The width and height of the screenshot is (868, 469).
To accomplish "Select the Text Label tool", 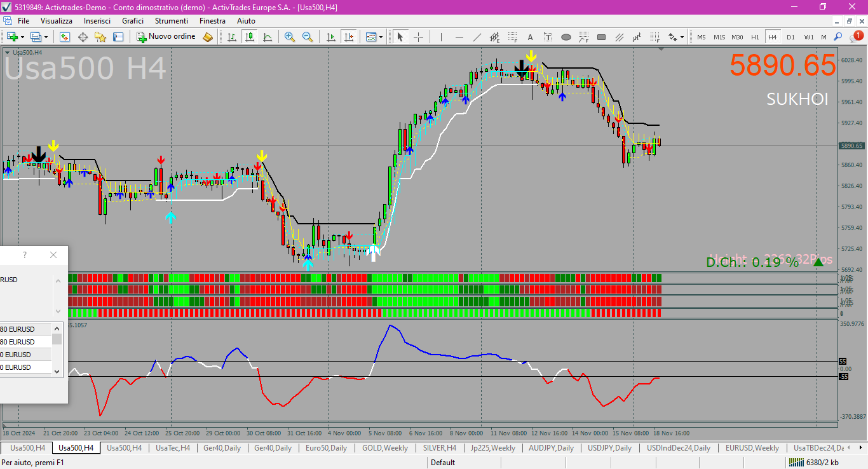I will [x=548, y=37].
